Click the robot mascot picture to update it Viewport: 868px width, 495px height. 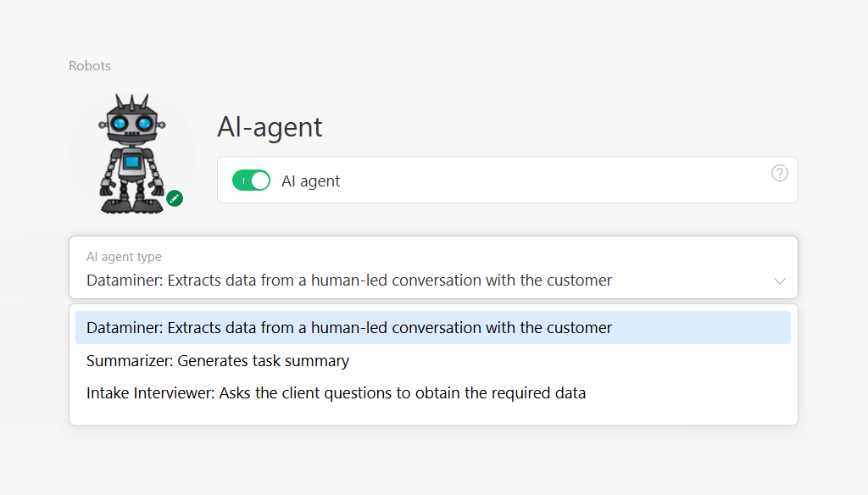pyautogui.click(x=133, y=151)
